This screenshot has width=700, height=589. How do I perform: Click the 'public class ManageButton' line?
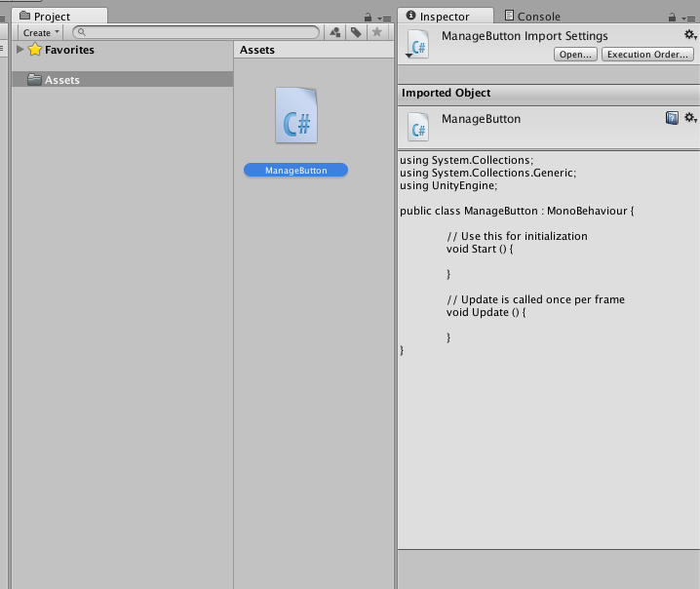pyautogui.click(x=517, y=211)
